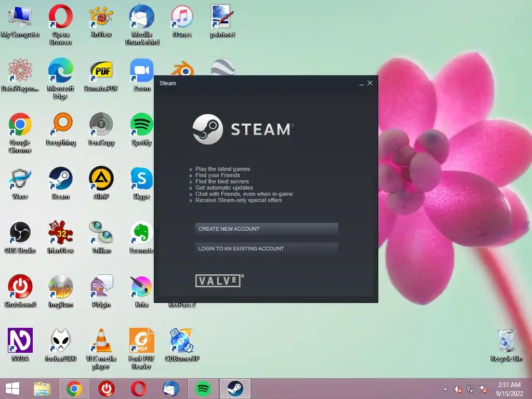532x399 pixels.
Task: Click the Everything search desktop icon
Action: point(60,129)
